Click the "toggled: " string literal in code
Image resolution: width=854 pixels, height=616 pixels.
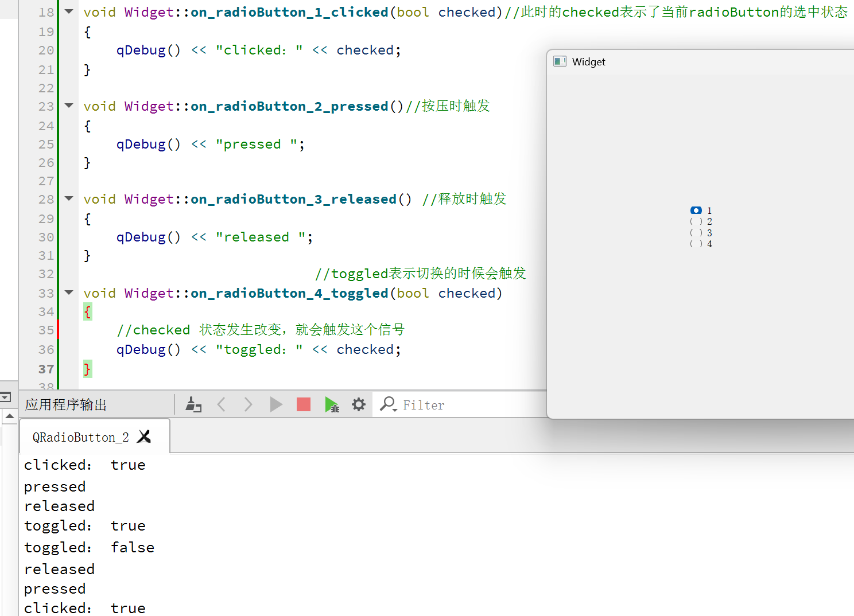click(x=259, y=349)
